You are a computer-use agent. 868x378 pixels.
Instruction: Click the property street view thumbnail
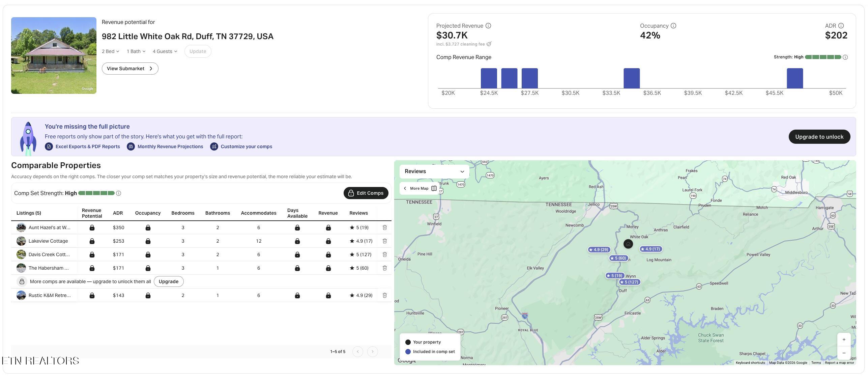click(54, 55)
